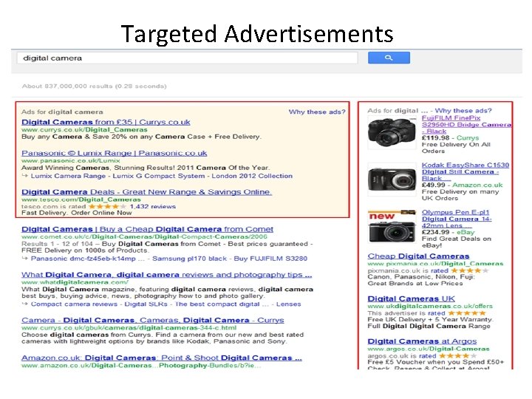The width and height of the screenshot is (532, 399).
Task: Click the FujiFILM FinePix camera thumbnail
Action: pyautogui.click(x=392, y=132)
